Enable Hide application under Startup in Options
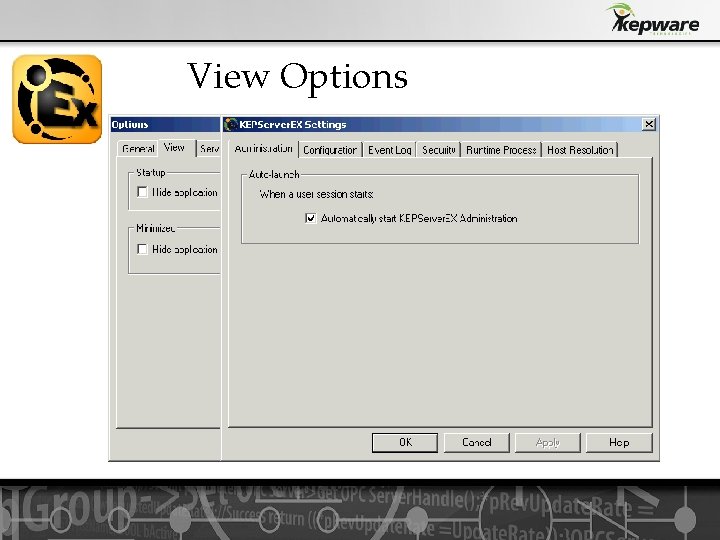 click(x=142, y=192)
